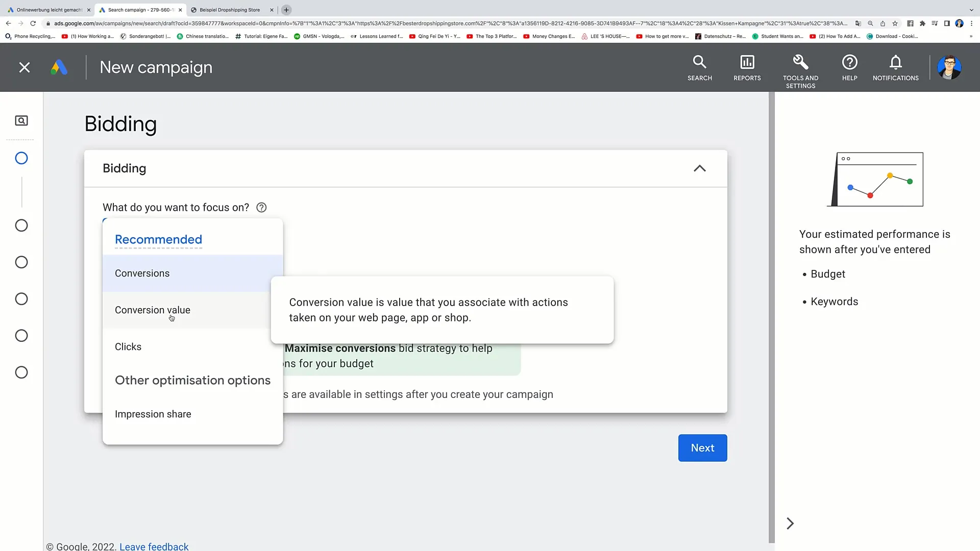Click the Next button to continue

[x=703, y=448]
